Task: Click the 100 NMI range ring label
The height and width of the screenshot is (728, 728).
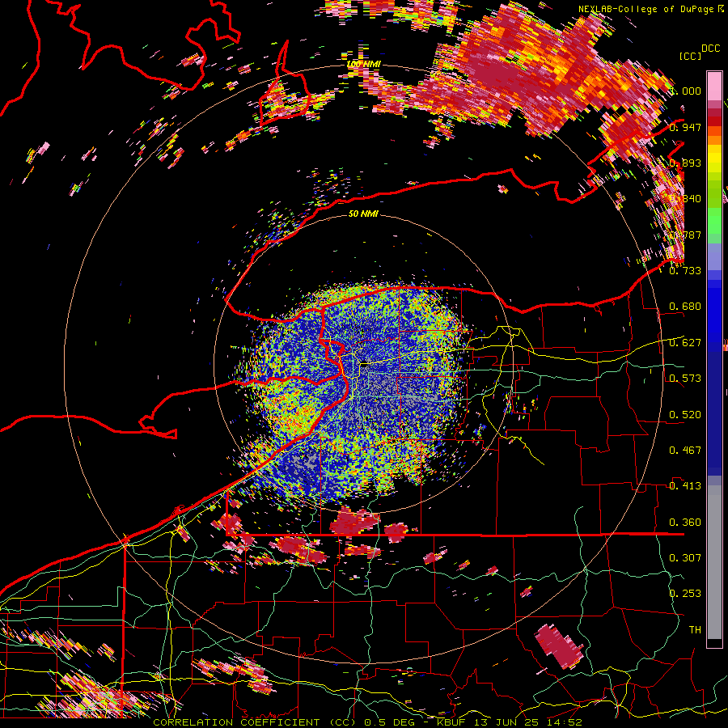Action: 363,64
